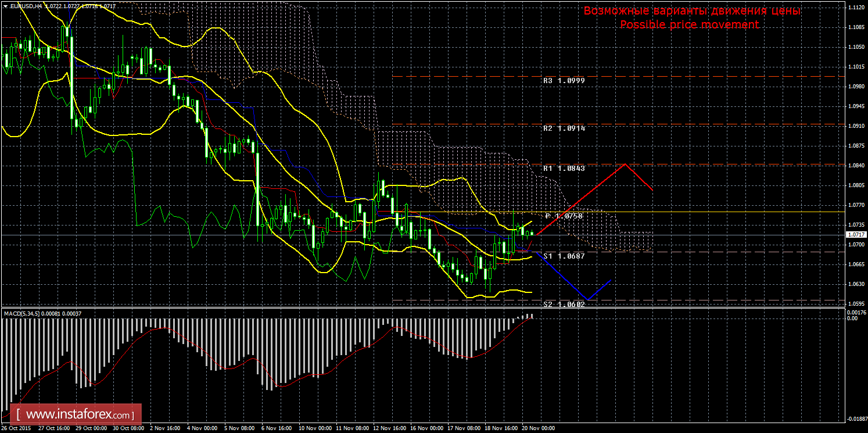Click the 1.0805 value on price scale

[855, 185]
